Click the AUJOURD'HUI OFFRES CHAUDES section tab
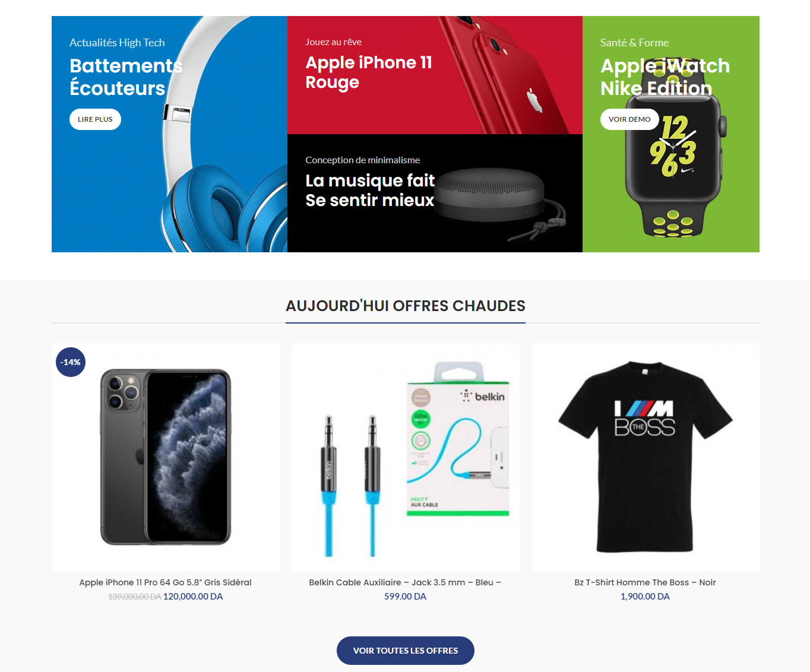Image resolution: width=810 pixels, height=672 pixels. (x=406, y=306)
